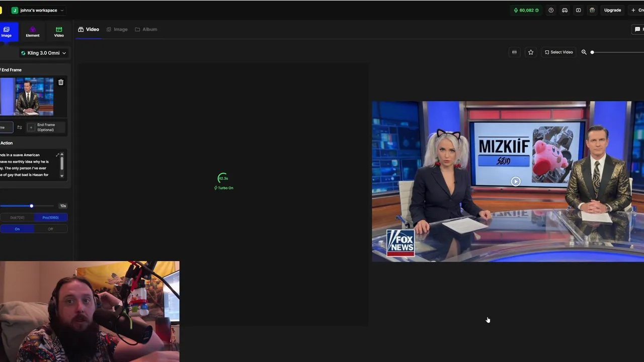Switch to the Image gallery tab

[117, 29]
